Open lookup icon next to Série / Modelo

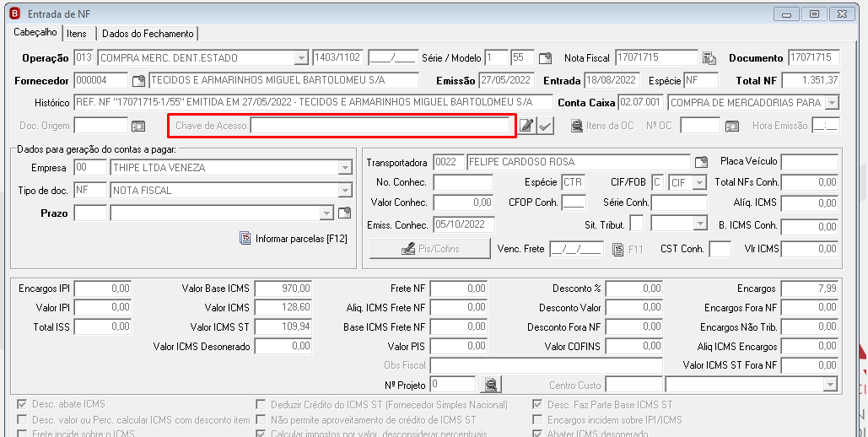point(545,58)
